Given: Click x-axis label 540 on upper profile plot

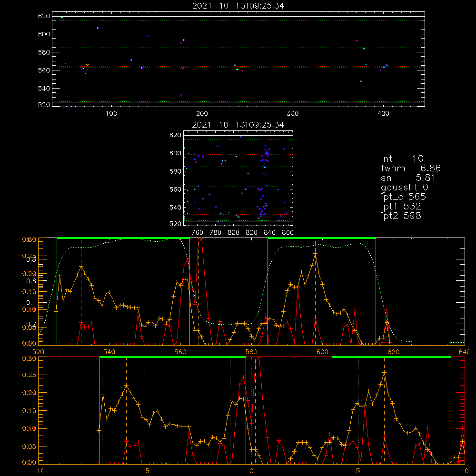Looking at the screenshot, I should (109, 352).
